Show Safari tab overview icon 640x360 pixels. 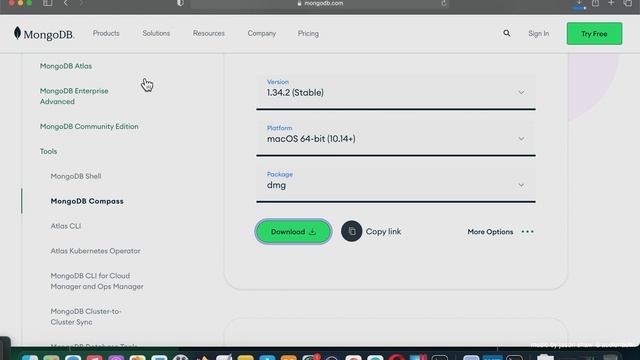[628, 3]
